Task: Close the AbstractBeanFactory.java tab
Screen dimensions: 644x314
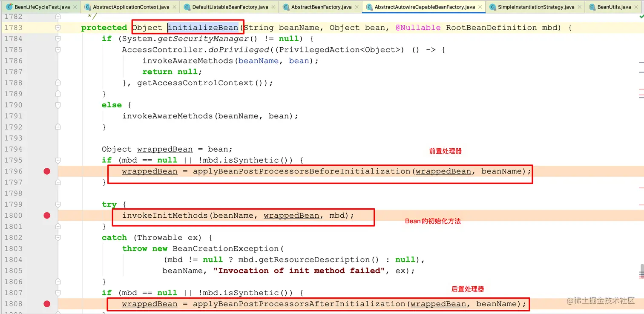Action: [x=357, y=7]
